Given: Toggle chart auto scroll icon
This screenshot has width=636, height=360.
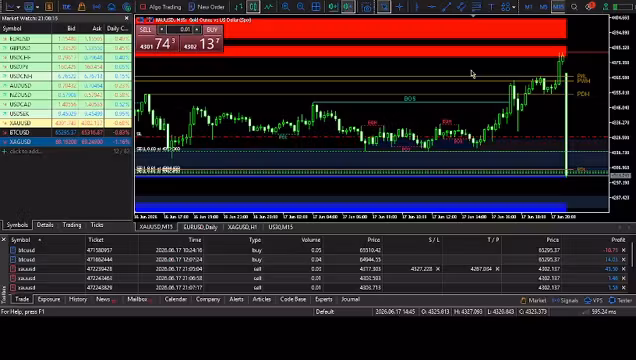Looking at the screenshot, I should coord(333,7).
